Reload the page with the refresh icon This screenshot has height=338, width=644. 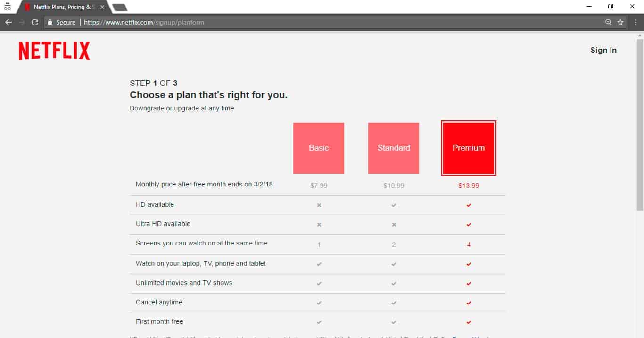pos(35,22)
